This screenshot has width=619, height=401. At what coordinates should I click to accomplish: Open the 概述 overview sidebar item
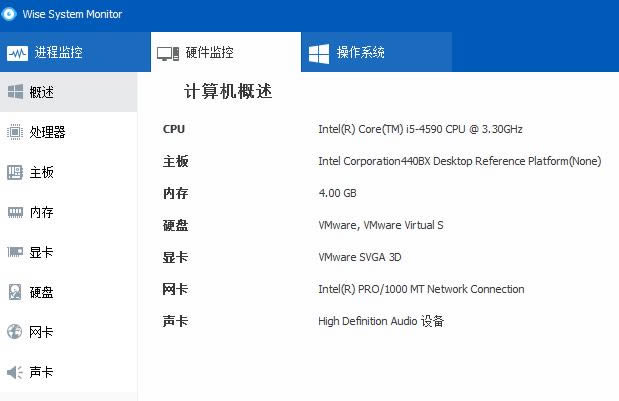tap(68, 92)
